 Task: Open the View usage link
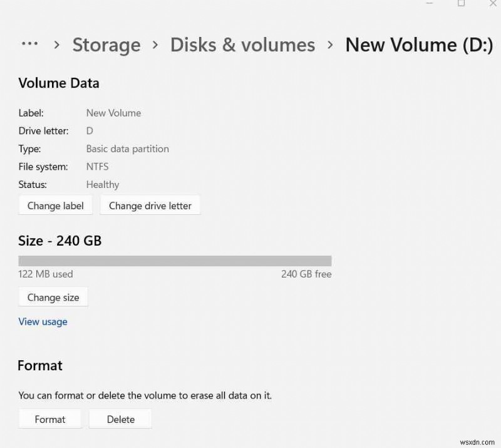(x=43, y=321)
